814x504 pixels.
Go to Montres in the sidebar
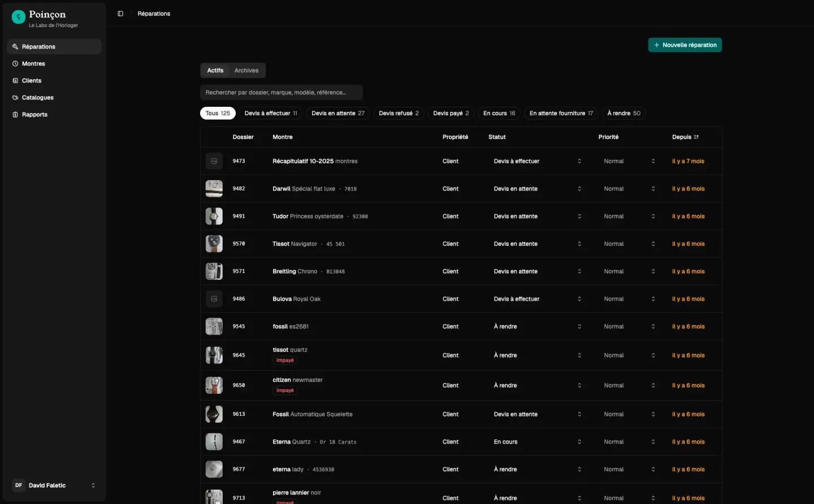coord(54,64)
